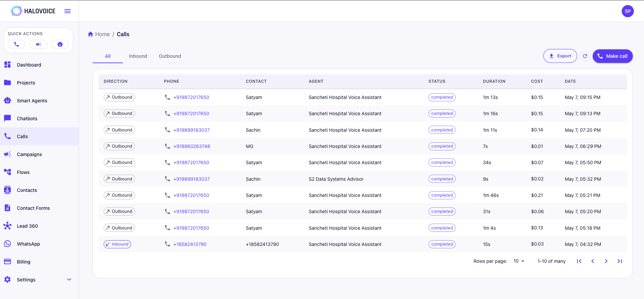Image resolution: width=644 pixels, height=299 pixels.
Task: Open Dashboard from the sidebar
Action: 39,65
